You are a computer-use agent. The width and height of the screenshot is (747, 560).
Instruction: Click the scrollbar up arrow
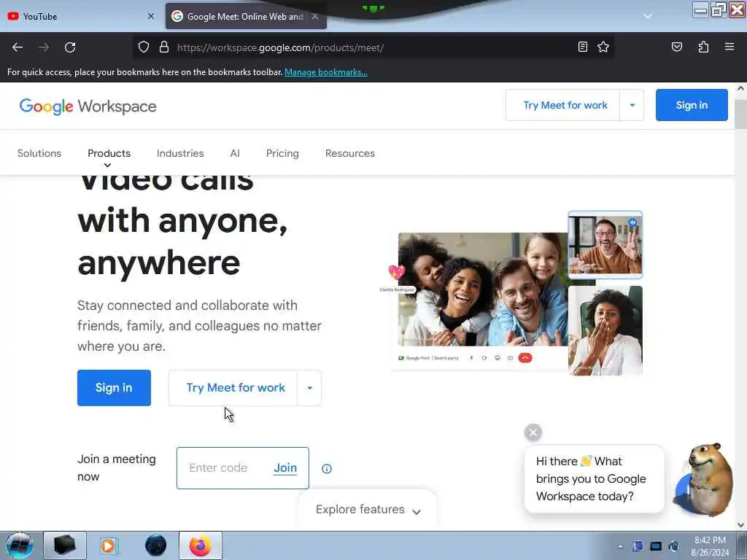point(740,88)
